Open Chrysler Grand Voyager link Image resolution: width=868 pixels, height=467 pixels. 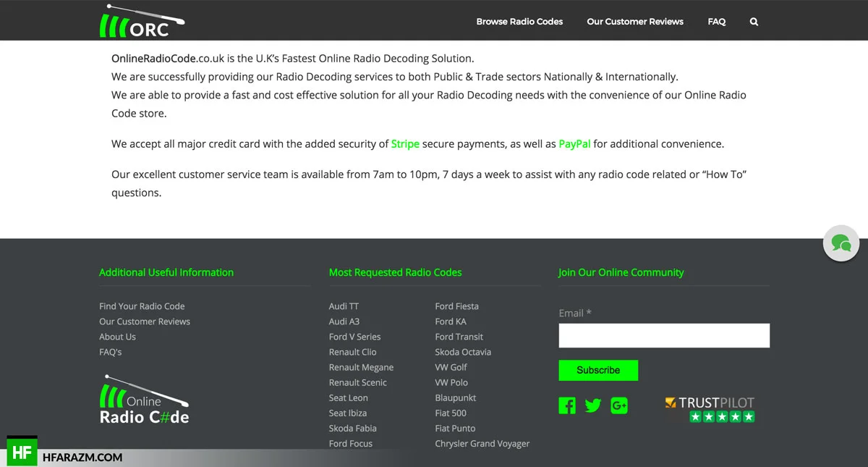click(x=482, y=443)
